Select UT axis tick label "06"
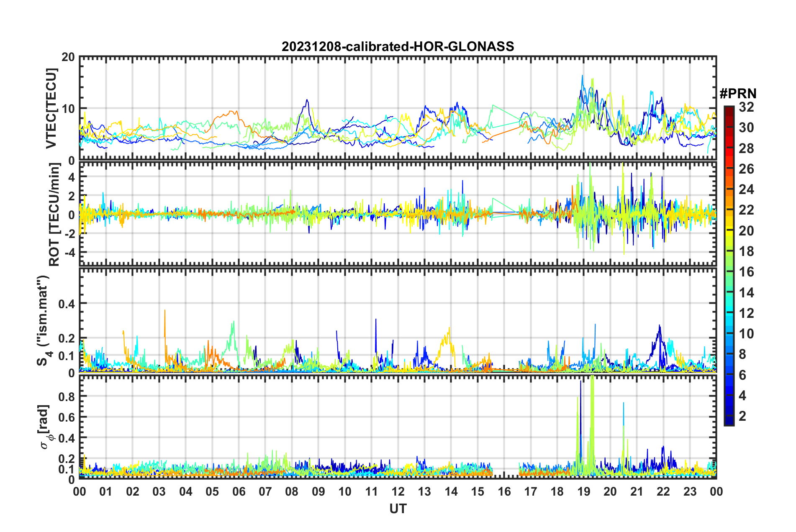This screenshot has width=796, height=532. [239, 491]
